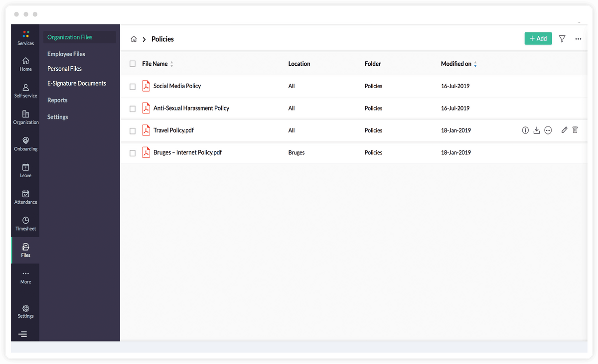Select all files via the header checkbox
The image size is (598, 364).
click(133, 64)
